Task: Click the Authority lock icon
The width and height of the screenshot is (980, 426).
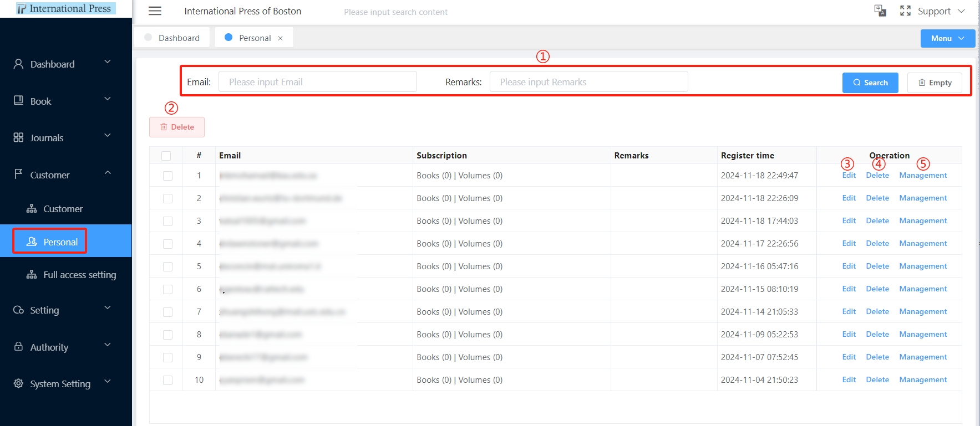Action: [18, 346]
